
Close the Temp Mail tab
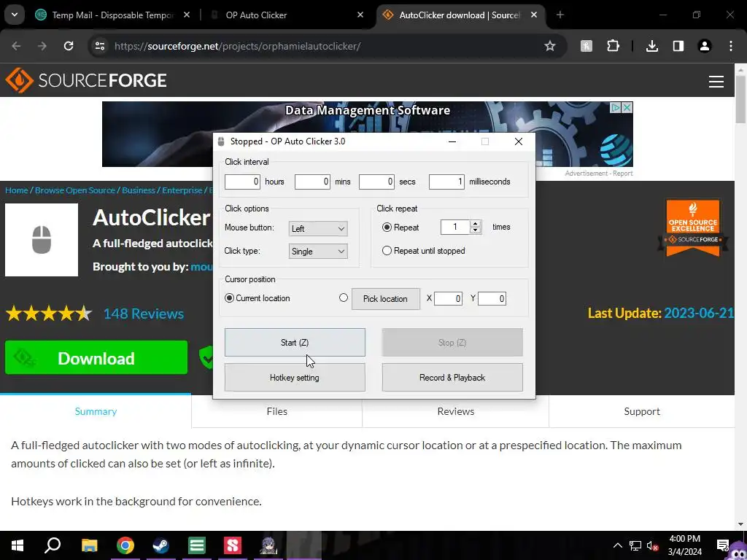tap(187, 15)
